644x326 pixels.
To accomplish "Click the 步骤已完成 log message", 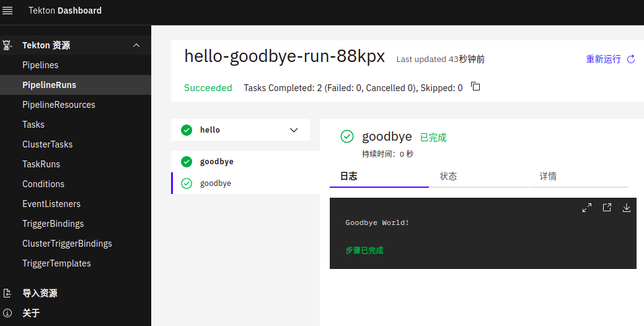I will click(x=364, y=250).
